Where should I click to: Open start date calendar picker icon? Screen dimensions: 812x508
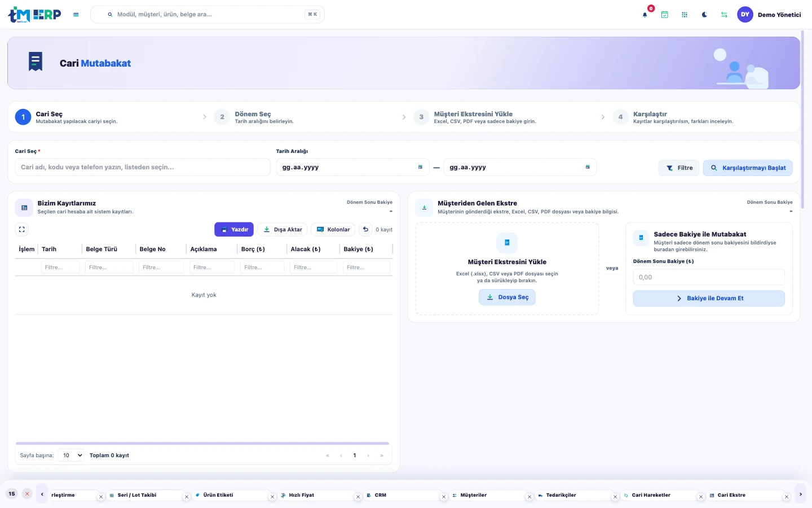[420, 167]
